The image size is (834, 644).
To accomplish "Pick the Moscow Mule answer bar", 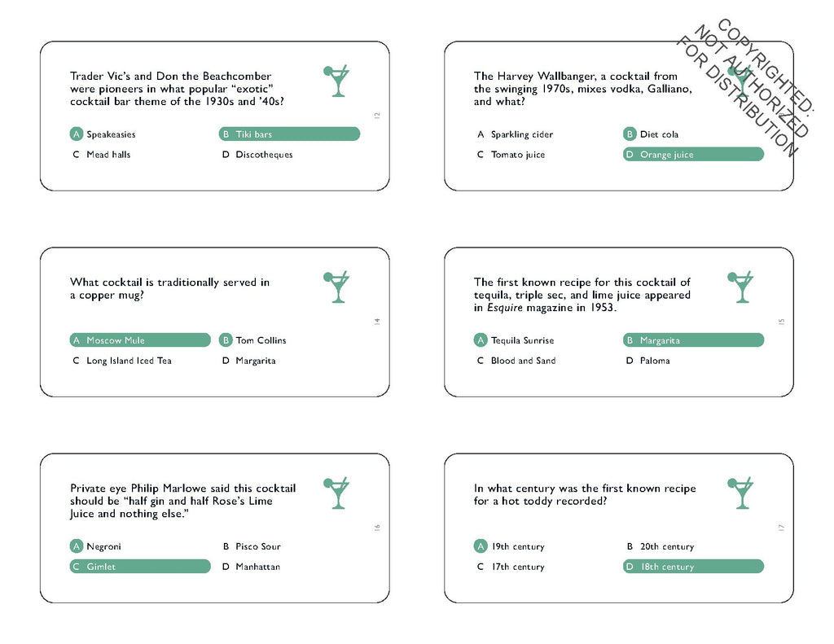I will (140, 340).
